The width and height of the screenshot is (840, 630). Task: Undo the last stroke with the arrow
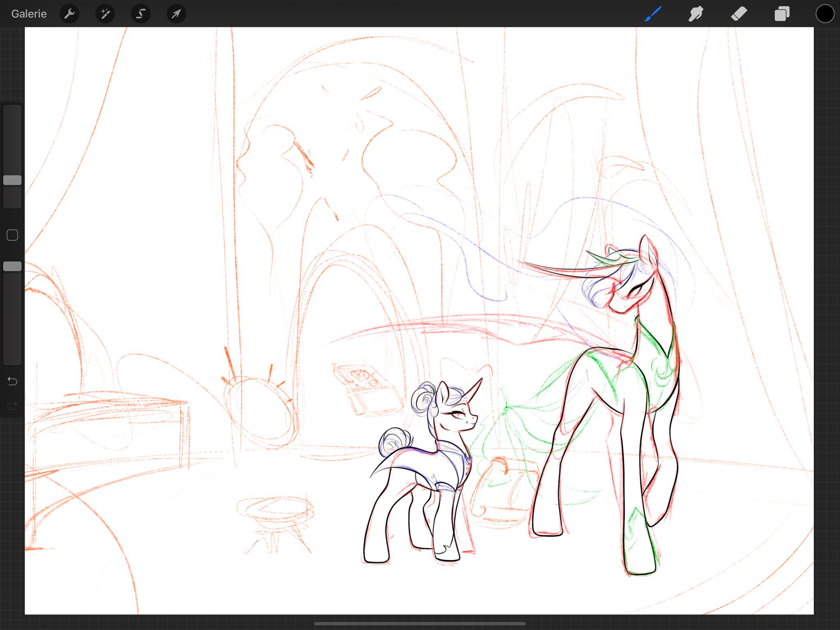coord(12,381)
